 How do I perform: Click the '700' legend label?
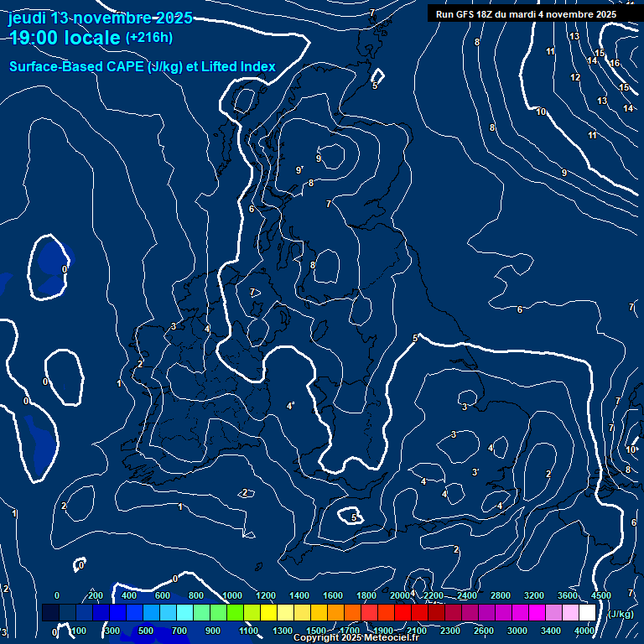179,631
